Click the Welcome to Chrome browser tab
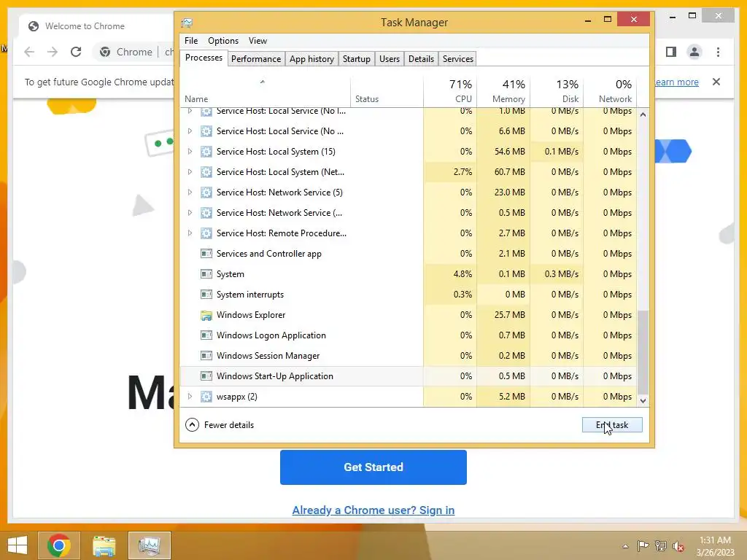This screenshot has height=560, width=747. (96, 26)
